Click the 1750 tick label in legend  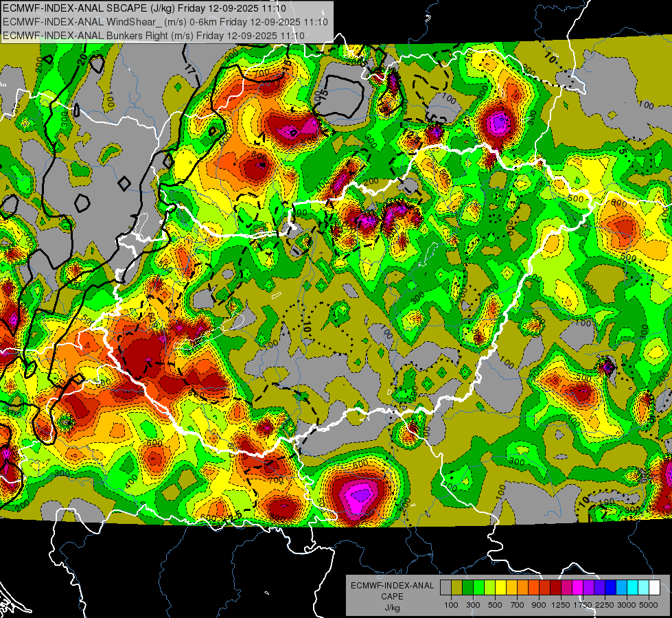(583, 605)
